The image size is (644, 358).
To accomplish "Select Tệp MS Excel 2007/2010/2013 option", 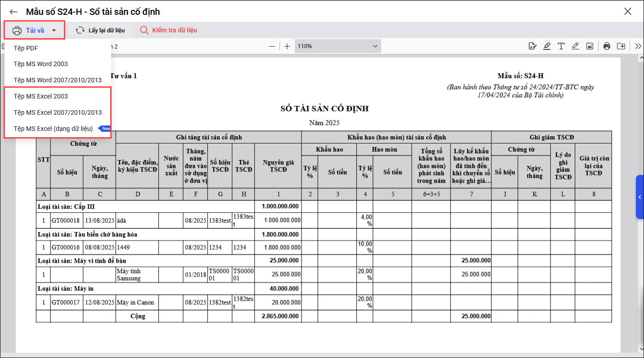I will coord(58,112).
